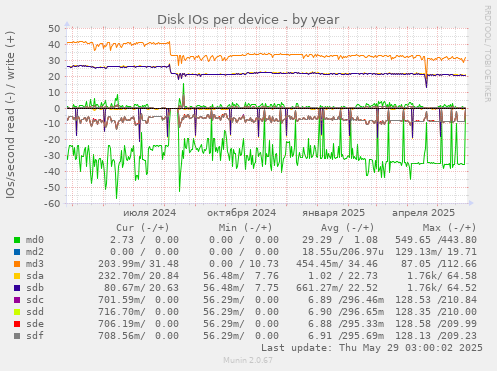Click sdb max value '1.76k/ 64.52'

442,288
